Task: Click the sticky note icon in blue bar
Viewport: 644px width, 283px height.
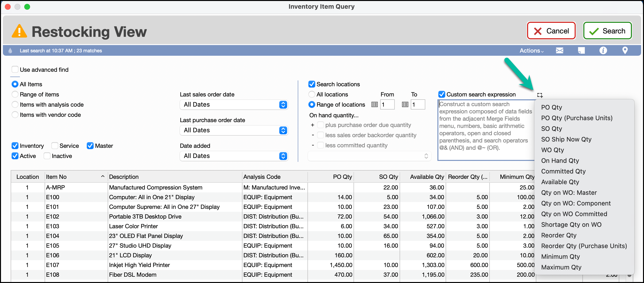Action: pos(581,51)
